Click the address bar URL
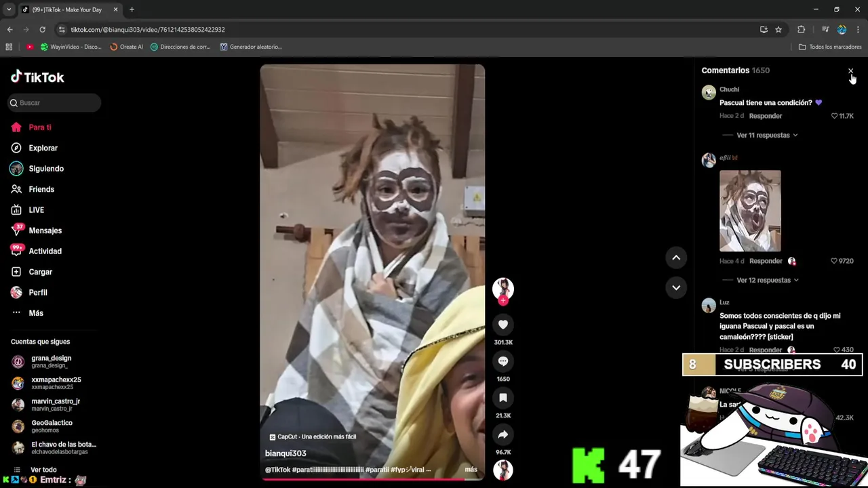Screen dimensions: 868x488 [148, 30]
